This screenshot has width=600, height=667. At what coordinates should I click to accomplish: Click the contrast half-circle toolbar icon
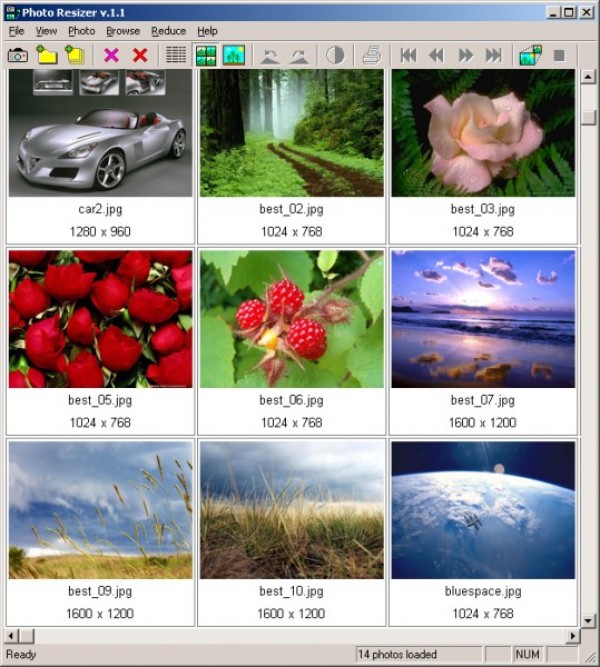(x=335, y=55)
